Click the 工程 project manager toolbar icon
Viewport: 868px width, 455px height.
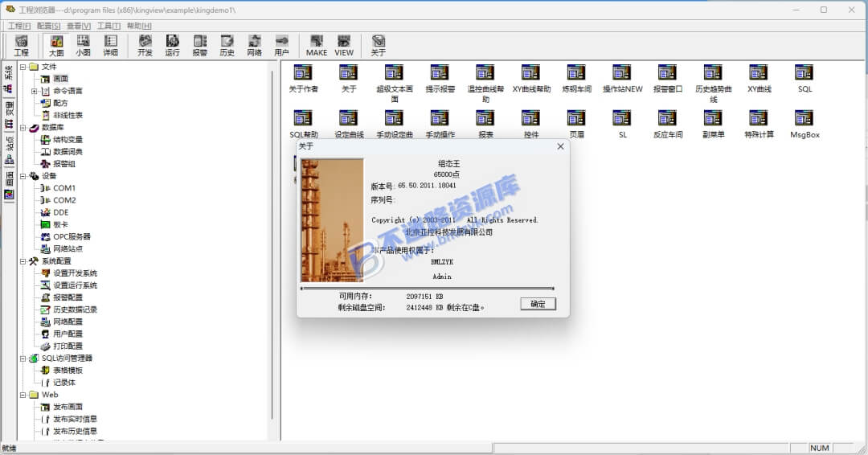(x=21, y=45)
